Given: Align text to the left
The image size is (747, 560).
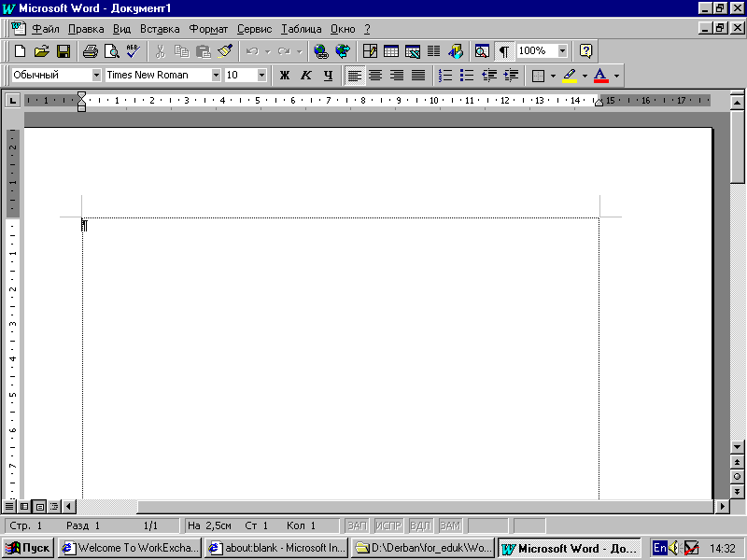Looking at the screenshot, I should [x=354, y=76].
